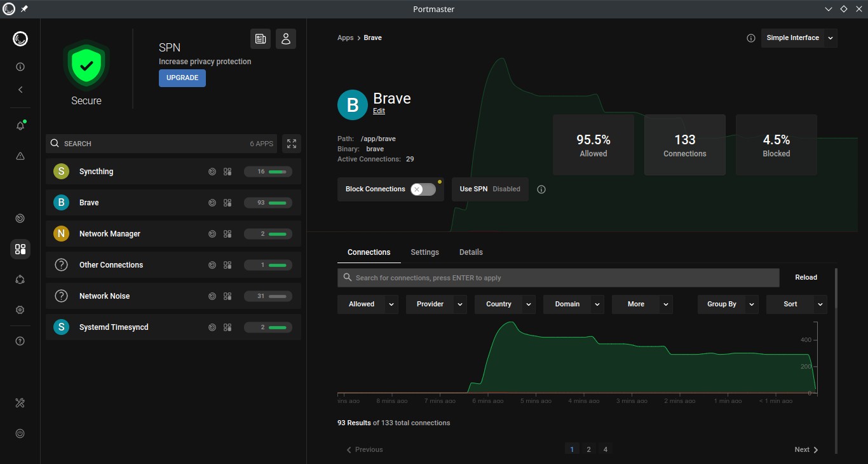Viewport: 868px width, 464px height.
Task: Click the Reload button
Action: click(x=806, y=278)
